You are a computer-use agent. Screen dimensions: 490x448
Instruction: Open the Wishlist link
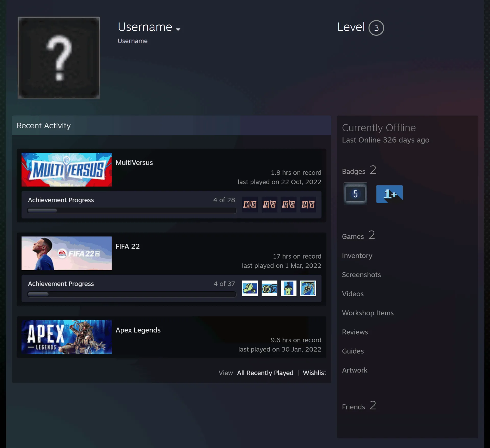(x=314, y=373)
